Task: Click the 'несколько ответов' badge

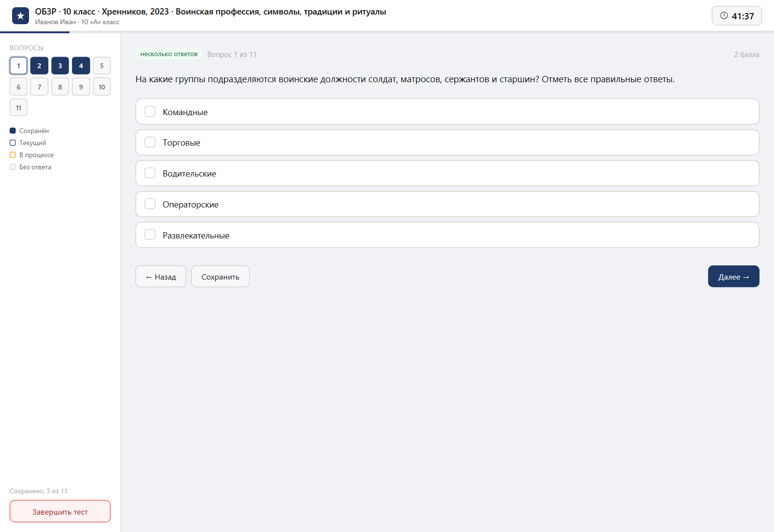Action: point(169,54)
